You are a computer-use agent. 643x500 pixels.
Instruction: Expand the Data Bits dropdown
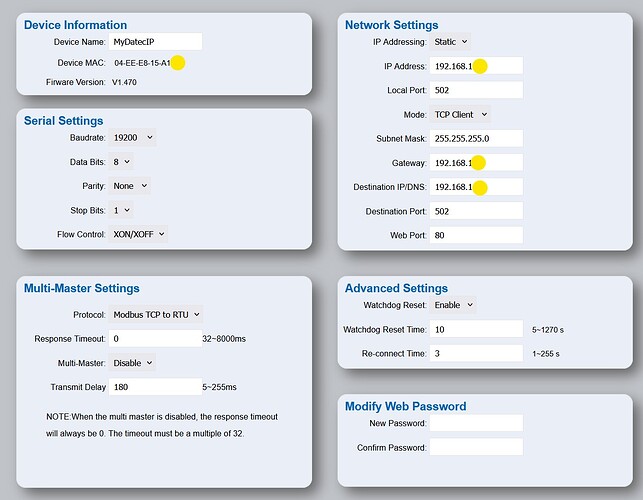pos(121,162)
